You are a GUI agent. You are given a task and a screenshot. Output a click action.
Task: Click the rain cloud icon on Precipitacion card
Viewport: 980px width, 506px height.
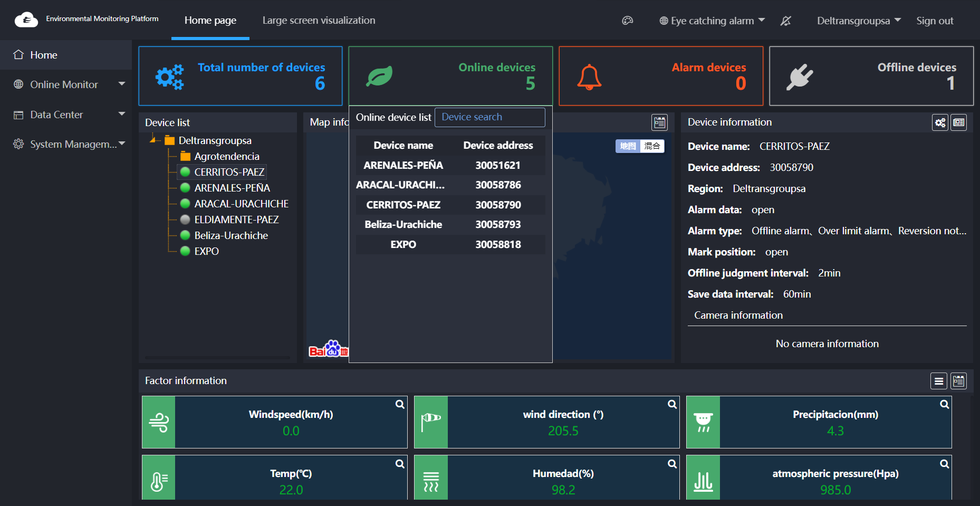tap(703, 422)
